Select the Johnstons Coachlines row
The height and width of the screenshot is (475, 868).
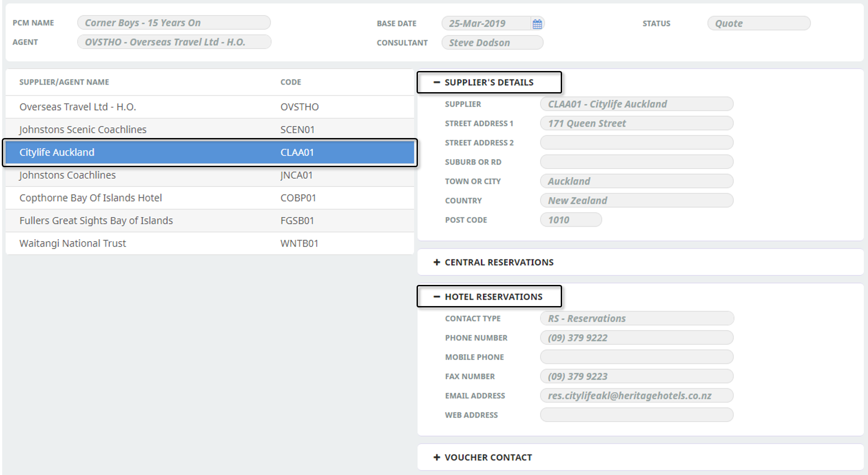pos(210,175)
